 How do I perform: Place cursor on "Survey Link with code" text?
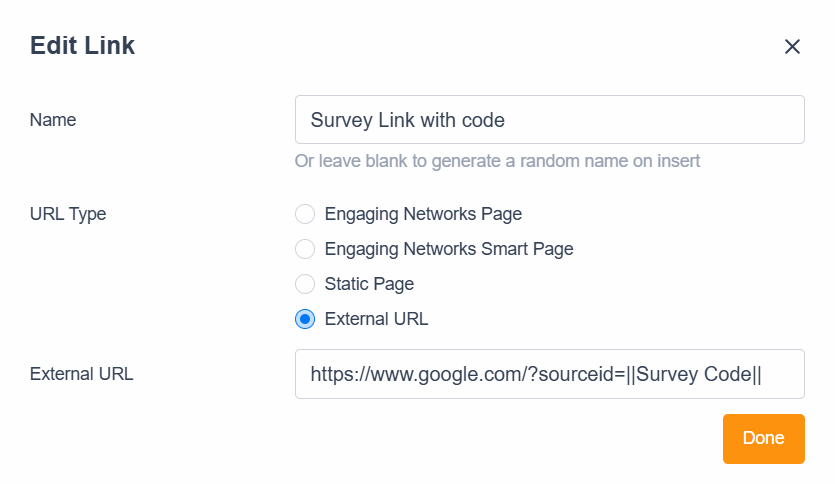click(407, 121)
